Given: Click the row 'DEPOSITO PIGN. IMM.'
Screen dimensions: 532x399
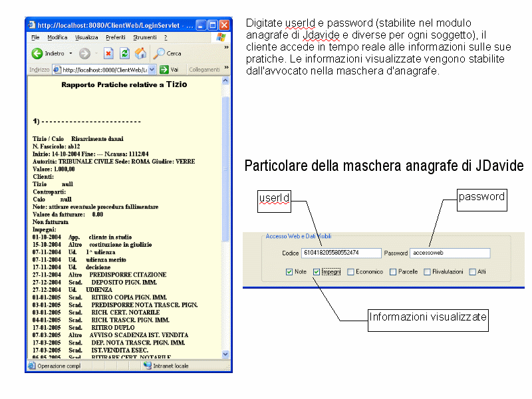Looking at the screenshot, I should tap(94, 282).
